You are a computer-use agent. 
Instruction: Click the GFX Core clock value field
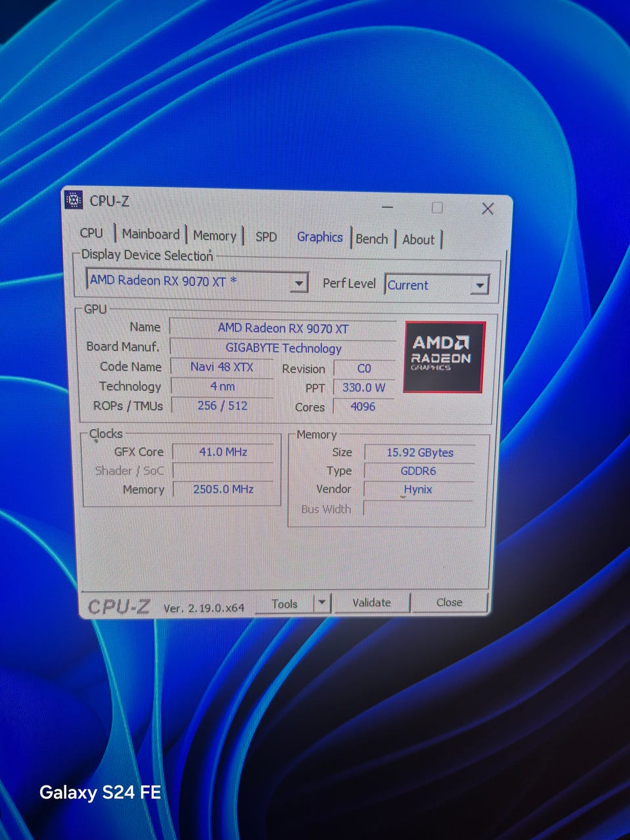(223, 452)
